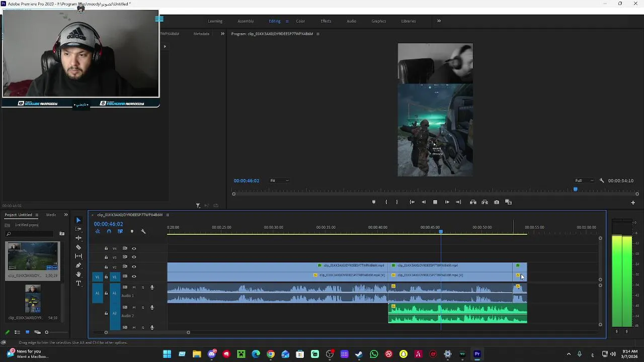Mute the Audio 2 track
The height and width of the screenshot is (362, 644).
(134, 307)
